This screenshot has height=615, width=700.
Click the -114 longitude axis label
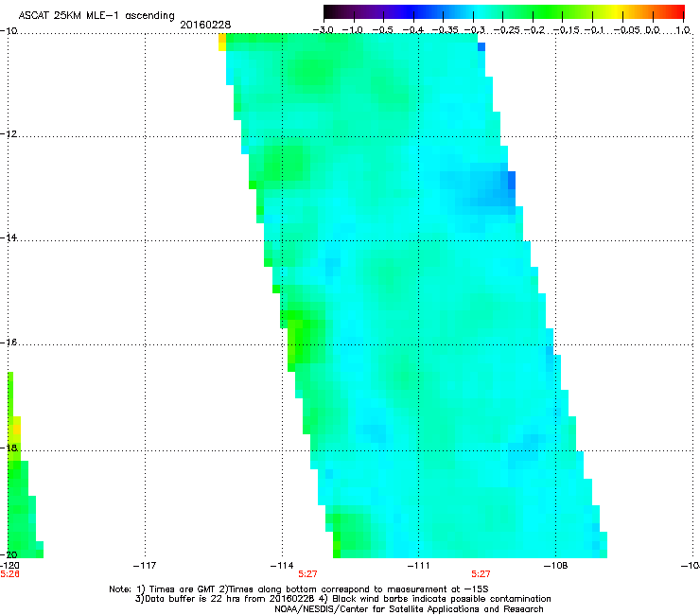(282, 566)
